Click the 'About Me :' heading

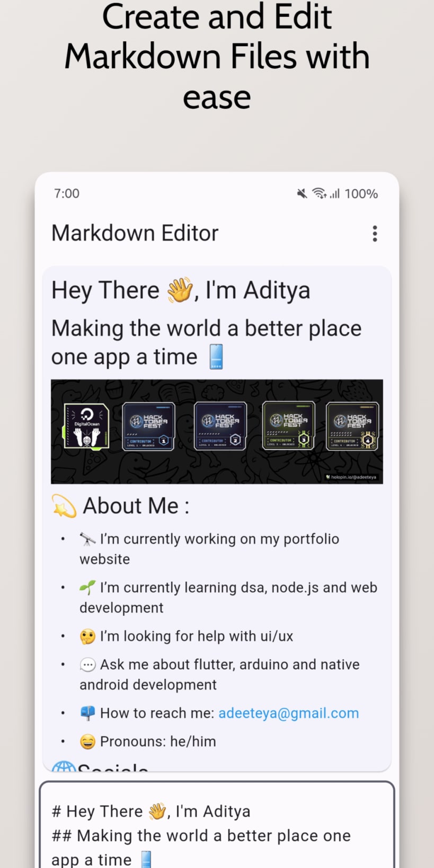136,506
